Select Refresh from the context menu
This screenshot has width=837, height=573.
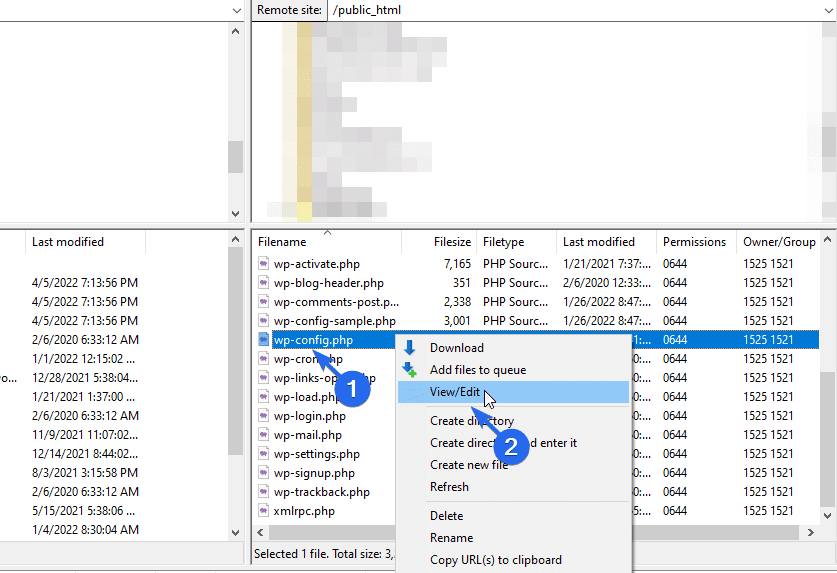coord(449,486)
